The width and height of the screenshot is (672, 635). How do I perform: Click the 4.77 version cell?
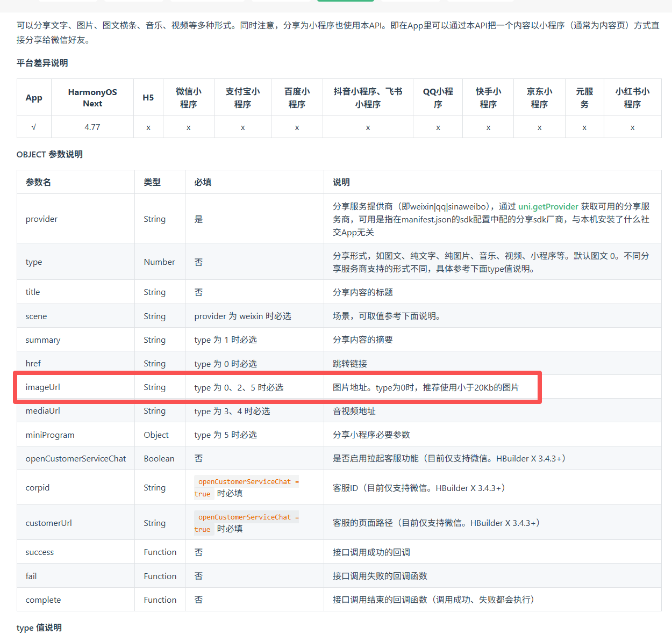pos(92,127)
